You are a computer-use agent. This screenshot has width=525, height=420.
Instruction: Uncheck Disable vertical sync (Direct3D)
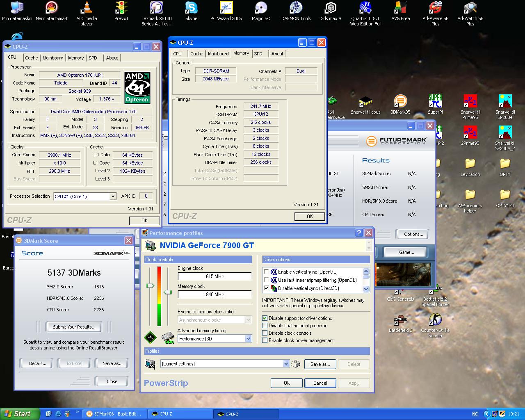click(267, 288)
